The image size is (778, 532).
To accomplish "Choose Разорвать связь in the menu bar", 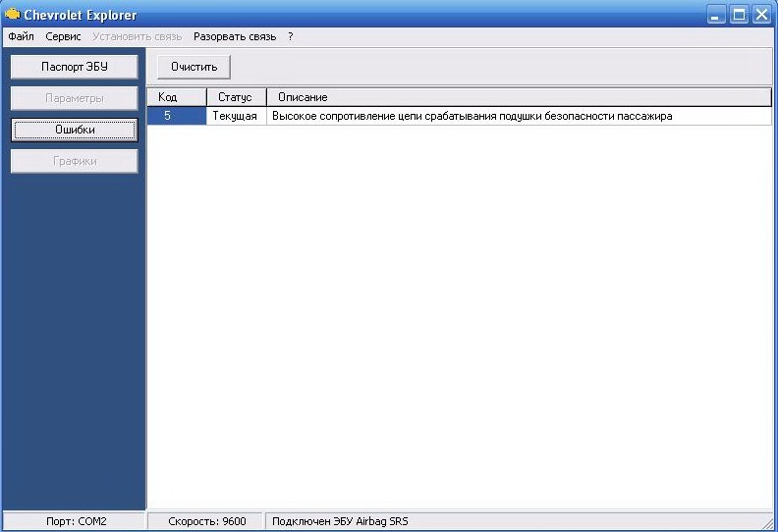I will click(x=235, y=36).
